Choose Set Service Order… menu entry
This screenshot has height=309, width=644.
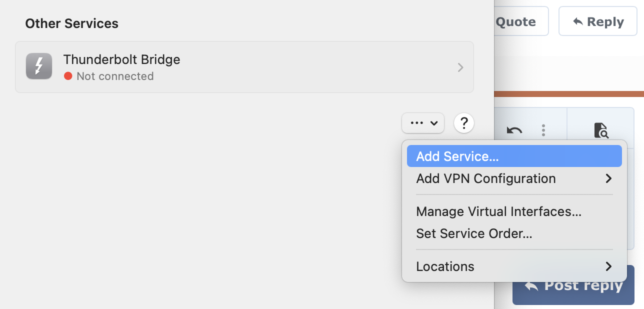point(474,233)
